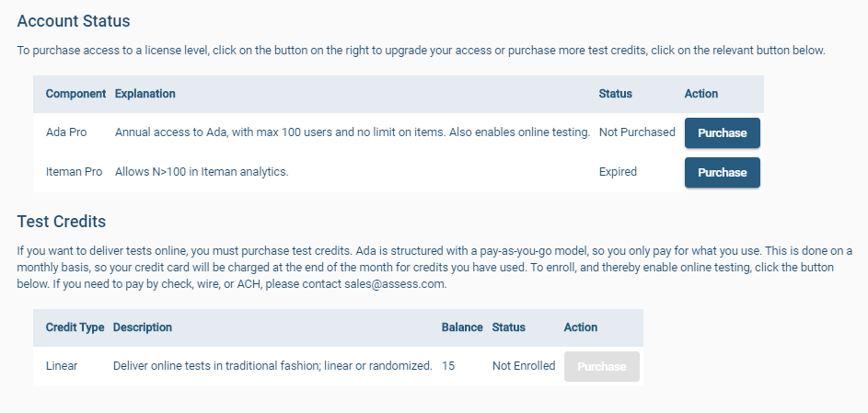Click the balance value 15
This screenshot has width=868, height=413.
tap(448, 366)
